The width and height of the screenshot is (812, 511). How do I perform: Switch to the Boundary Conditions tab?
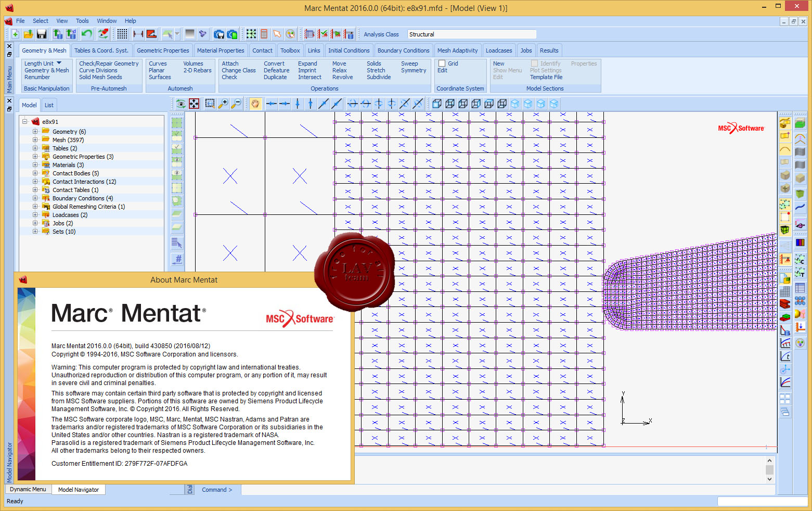point(403,50)
